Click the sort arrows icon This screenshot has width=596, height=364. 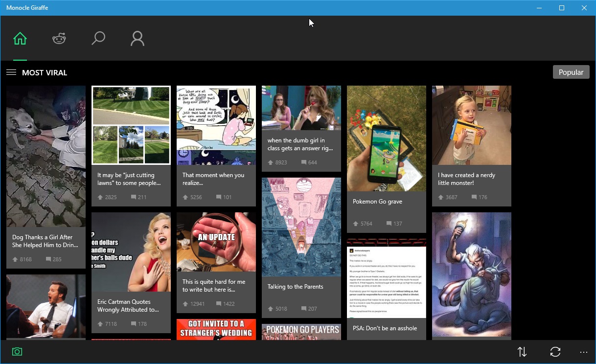tap(522, 352)
